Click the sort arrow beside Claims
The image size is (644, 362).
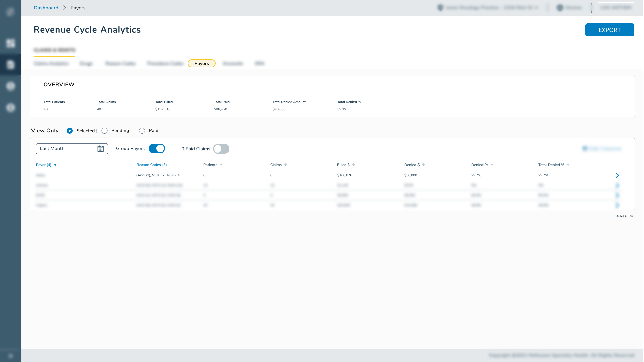[285, 165]
